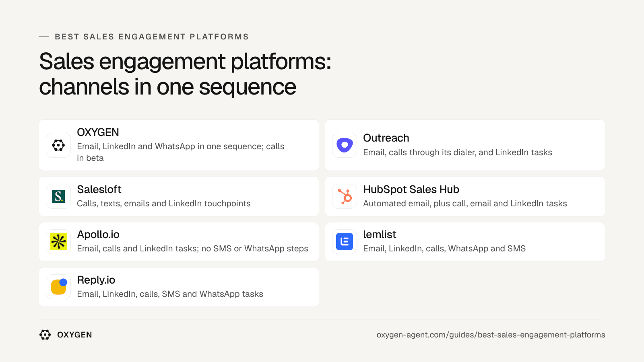The height and width of the screenshot is (362, 644).
Task: Select the OXYGEN card title
Action: click(x=98, y=132)
